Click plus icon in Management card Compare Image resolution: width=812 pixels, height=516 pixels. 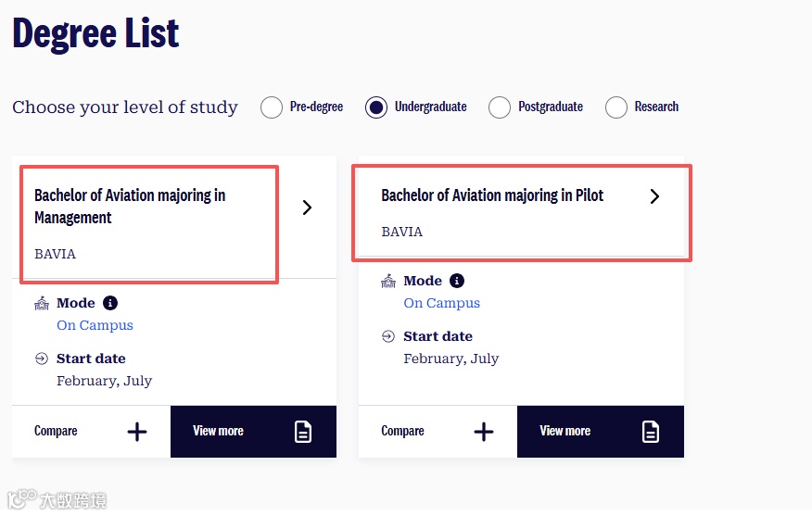point(137,432)
